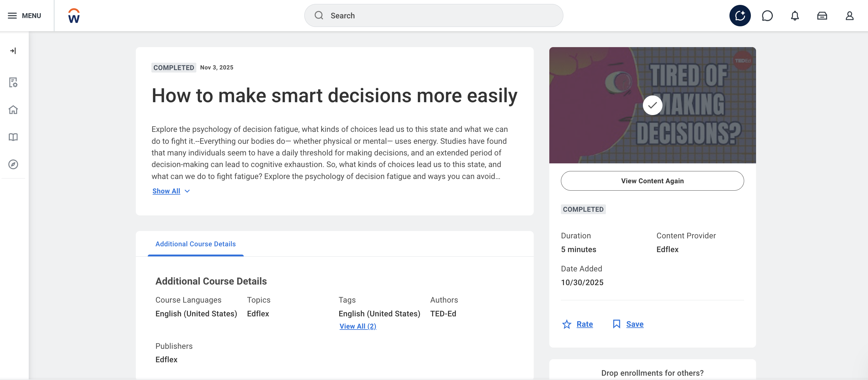Image resolution: width=868 pixels, height=380 pixels.
Task: Click 'Drop enrollments for others?' text
Action: pyautogui.click(x=652, y=373)
